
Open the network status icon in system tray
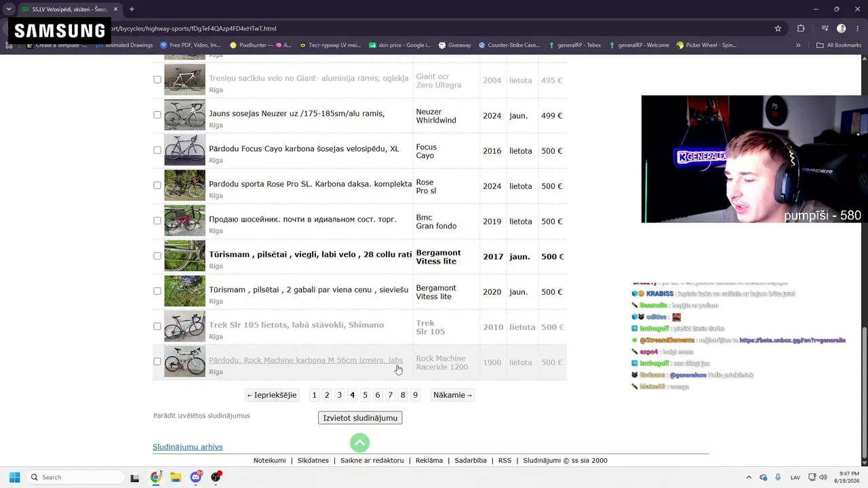[812, 477]
